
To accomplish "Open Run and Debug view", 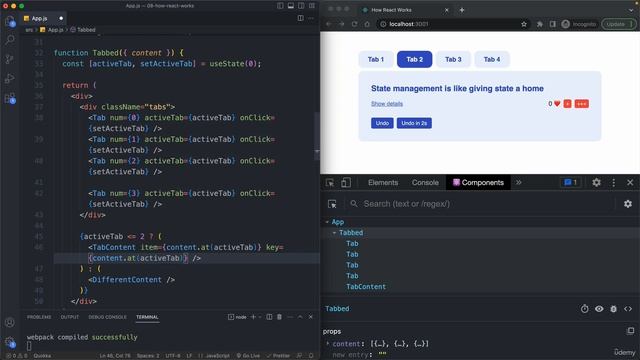I will [x=10, y=78].
